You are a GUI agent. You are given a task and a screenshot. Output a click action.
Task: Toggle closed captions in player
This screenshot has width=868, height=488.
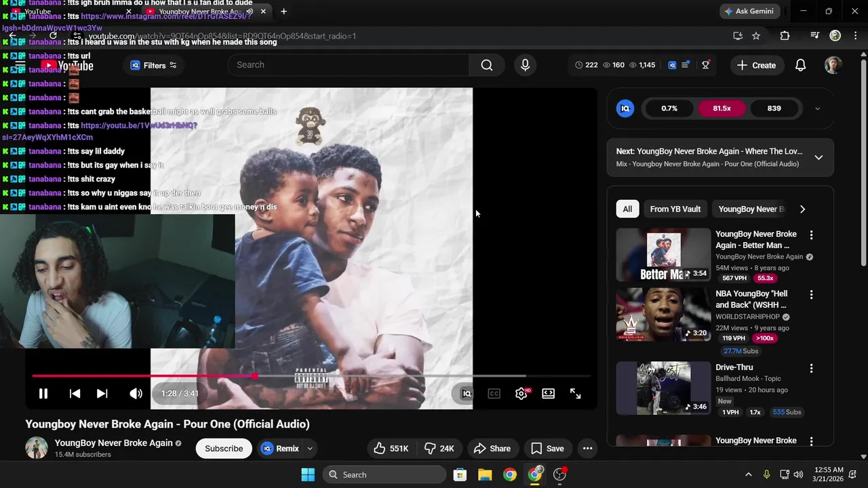click(494, 394)
